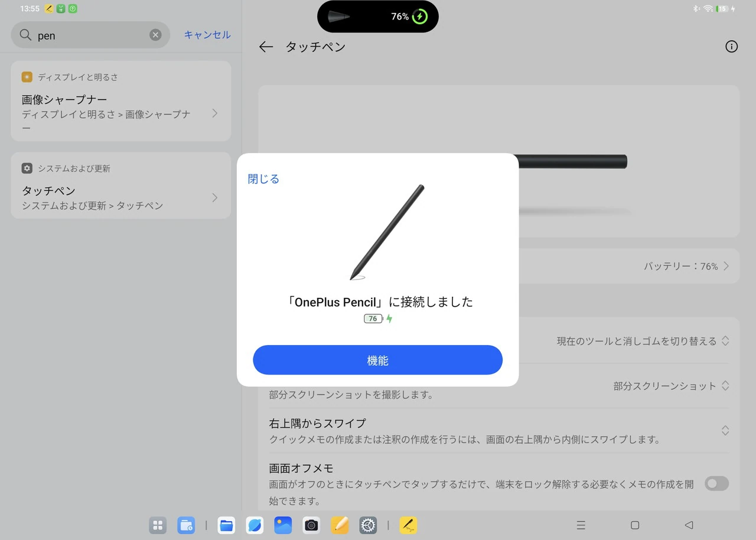The height and width of the screenshot is (540, 756).
Task: Tap the back arrow beside タッチペン
Action: 266,47
